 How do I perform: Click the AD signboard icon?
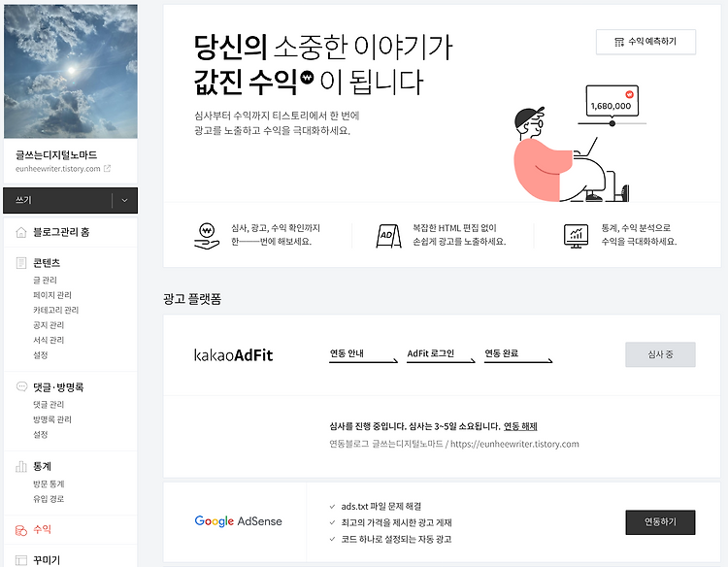pos(388,236)
